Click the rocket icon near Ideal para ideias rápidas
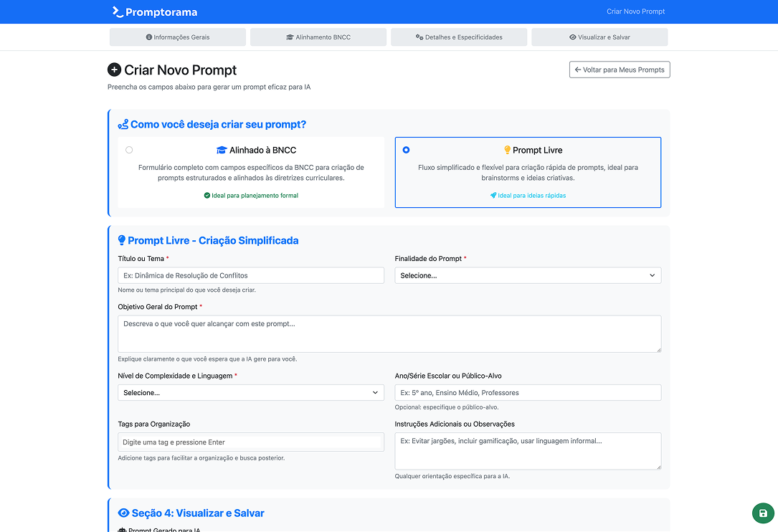 click(x=493, y=196)
